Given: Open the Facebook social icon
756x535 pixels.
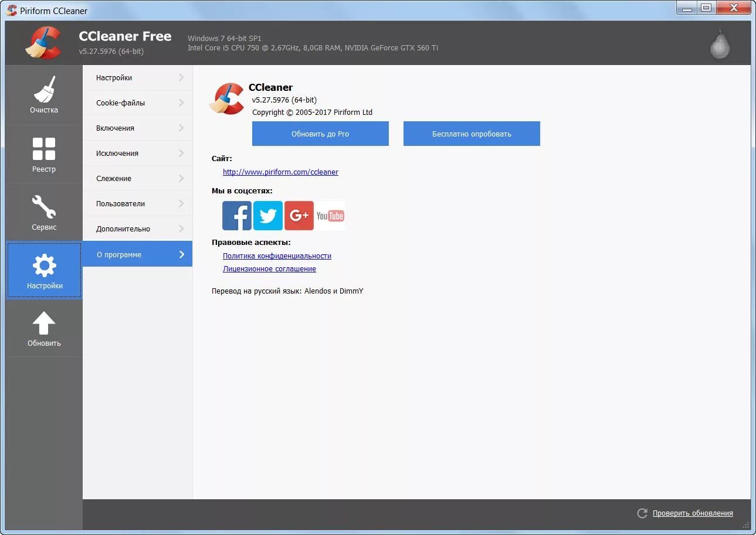Looking at the screenshot, I should 237,216.
